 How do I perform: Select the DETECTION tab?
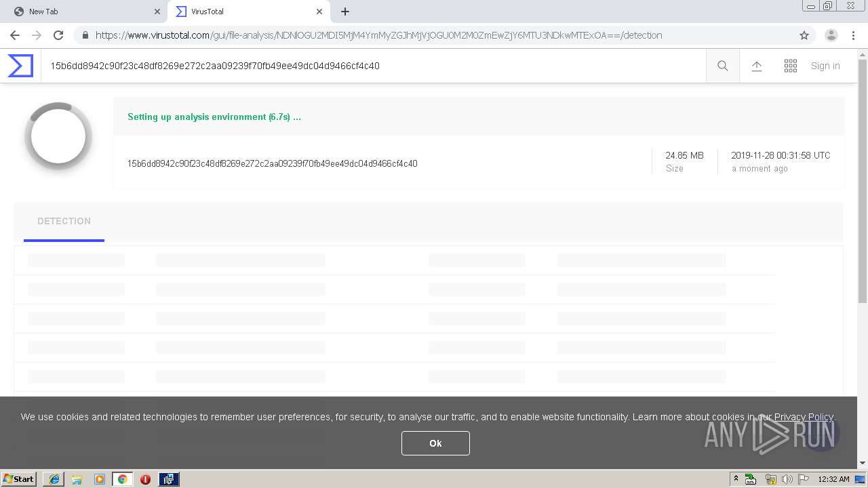pyautogui.click(x=64, y=222)
